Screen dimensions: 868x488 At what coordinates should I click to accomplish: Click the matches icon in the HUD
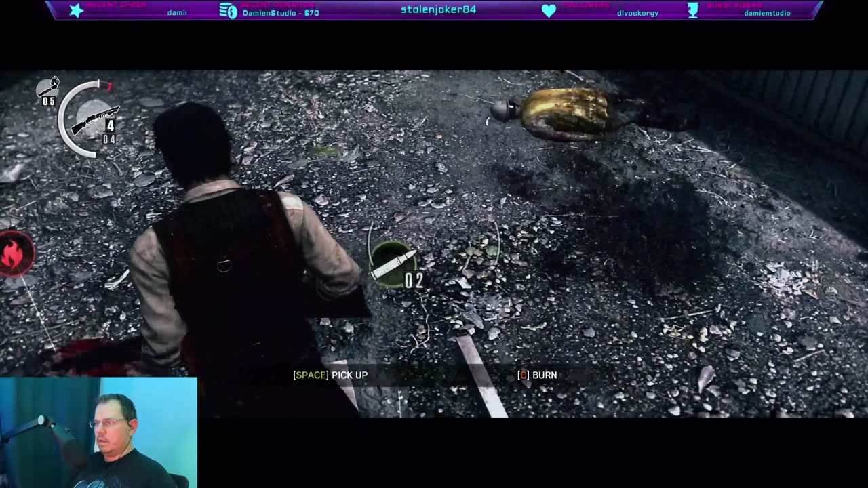(x=47, y=86)
